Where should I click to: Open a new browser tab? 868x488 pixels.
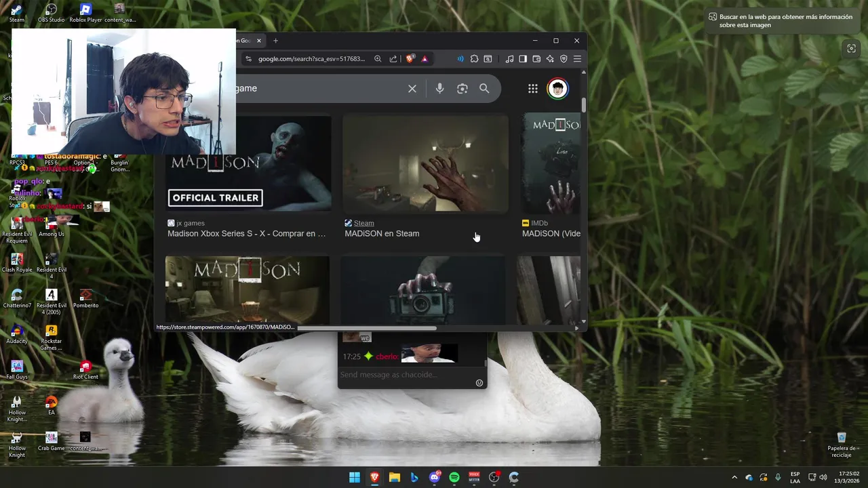pos(275,41)
